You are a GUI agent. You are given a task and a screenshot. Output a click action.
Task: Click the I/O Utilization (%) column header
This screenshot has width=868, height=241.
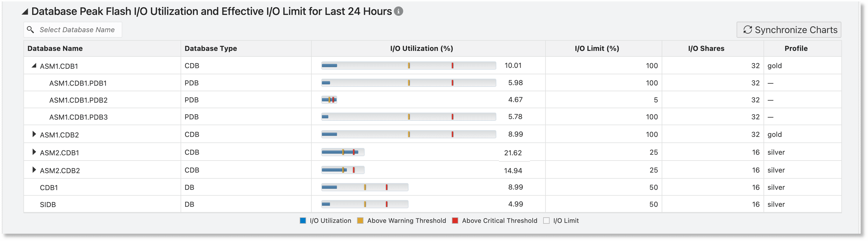(421, 49)
